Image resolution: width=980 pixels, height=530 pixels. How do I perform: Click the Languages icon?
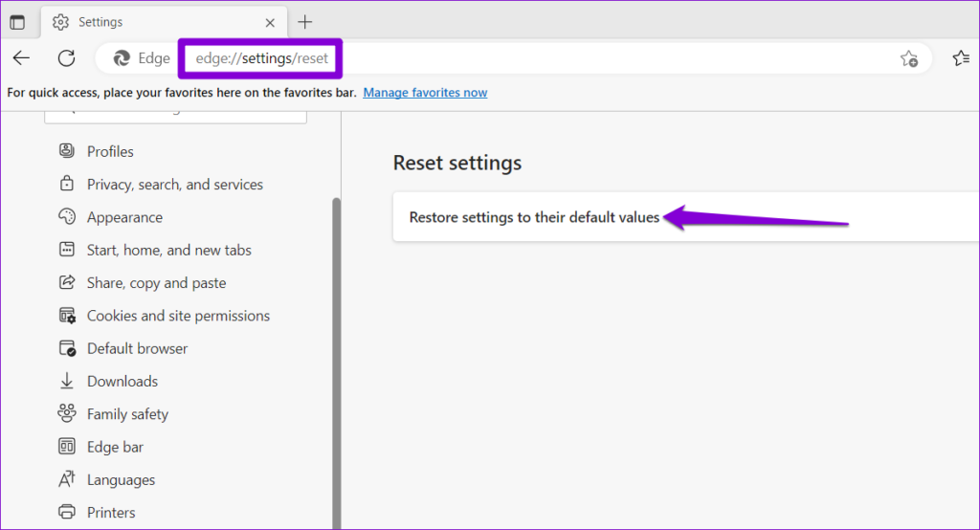tap(67, 478)
